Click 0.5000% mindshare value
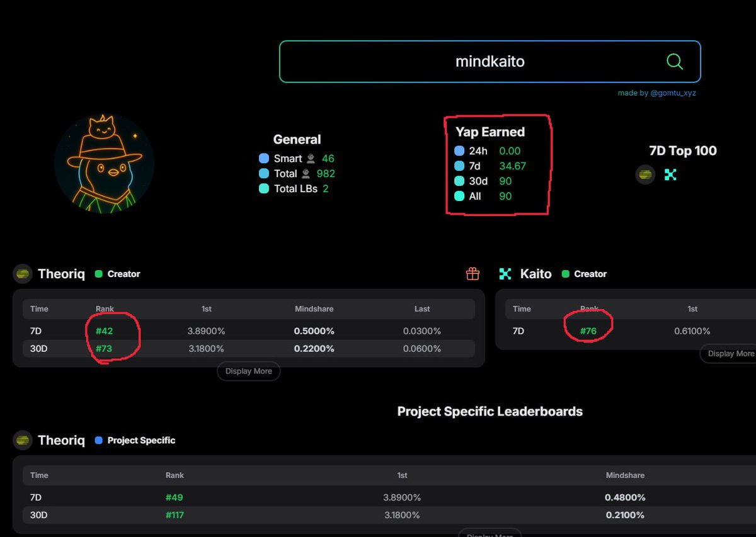The image size is (756, 537). 314,331
